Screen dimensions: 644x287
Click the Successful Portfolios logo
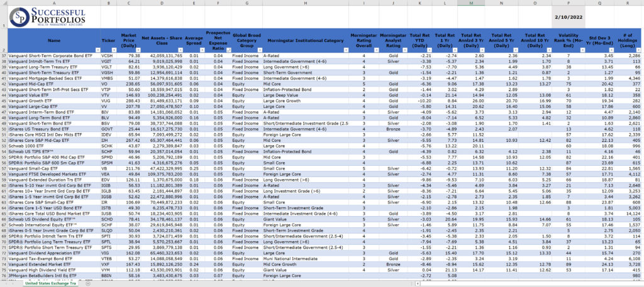click(x=48, y=17)
